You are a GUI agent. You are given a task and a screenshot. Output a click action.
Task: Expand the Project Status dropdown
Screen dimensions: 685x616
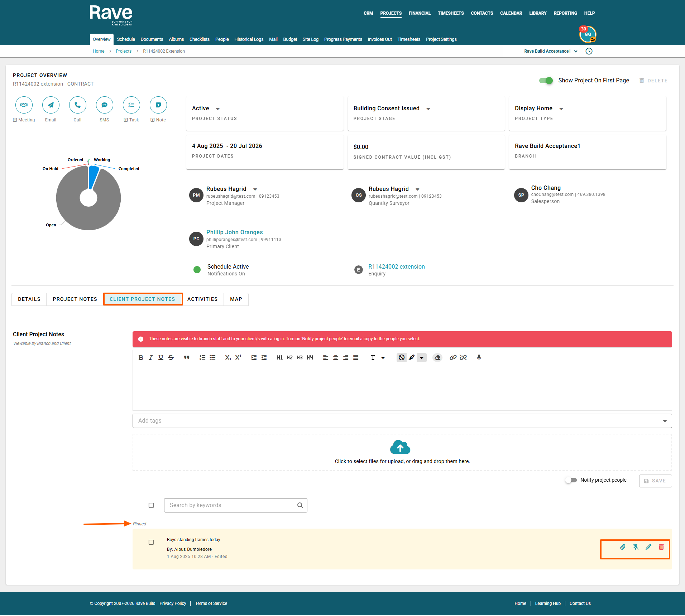click(x=218, y=109)
